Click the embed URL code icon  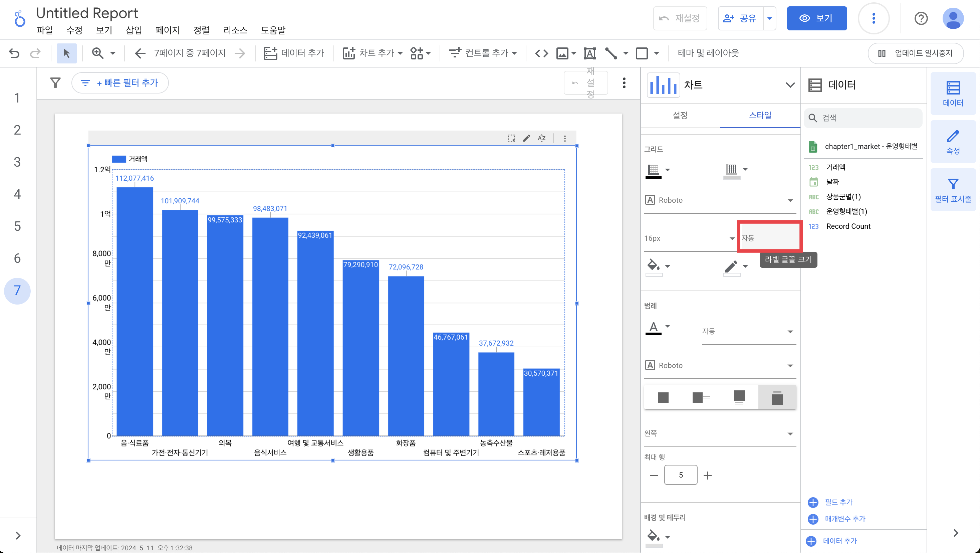[541, 53]
